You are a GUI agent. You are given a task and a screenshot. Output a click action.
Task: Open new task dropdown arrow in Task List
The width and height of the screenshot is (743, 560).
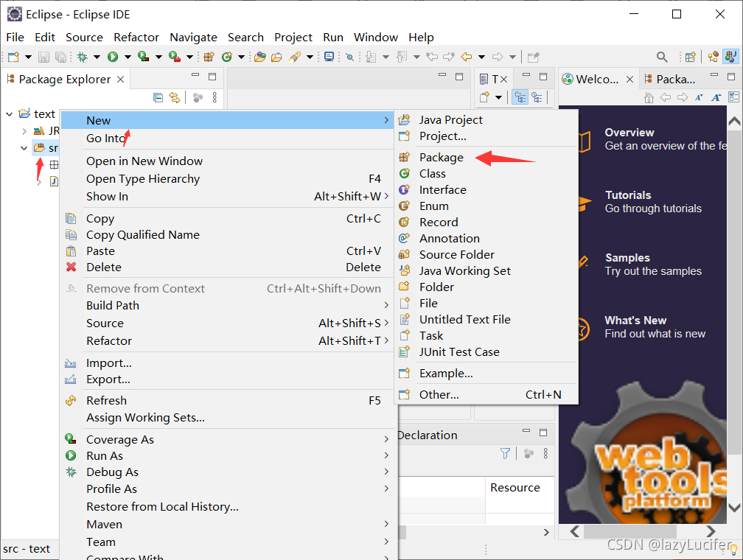click(498, 98)
